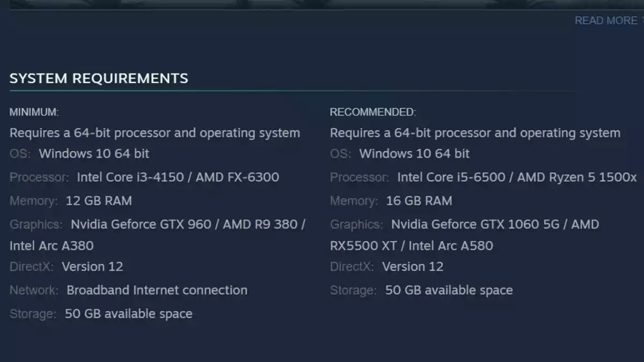Click the 12 GB RAM memory value
The height and width of the screenshot is (362, 644).
98,201
